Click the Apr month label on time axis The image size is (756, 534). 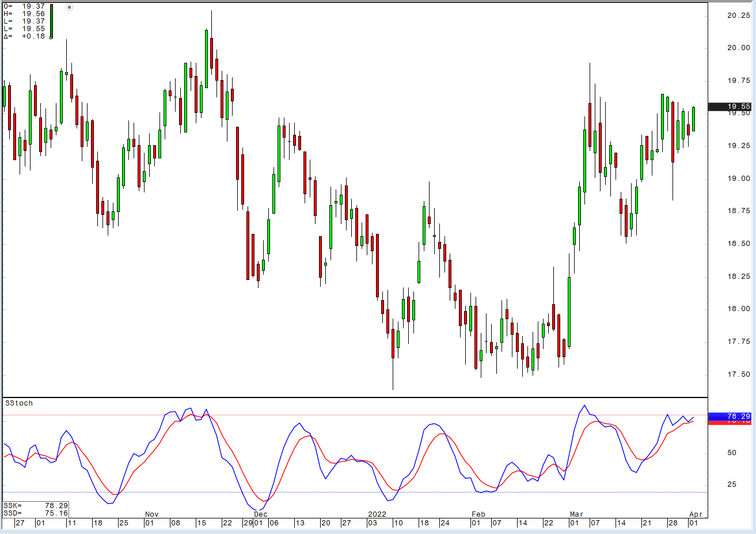[696, 514]
